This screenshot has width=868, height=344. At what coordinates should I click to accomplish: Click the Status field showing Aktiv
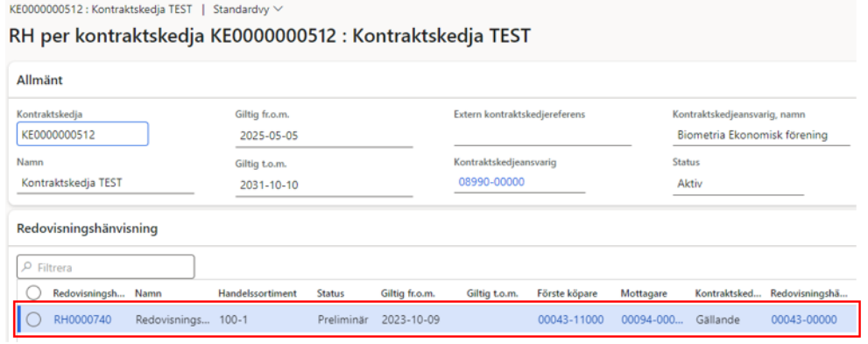click(x=737, y=184)
